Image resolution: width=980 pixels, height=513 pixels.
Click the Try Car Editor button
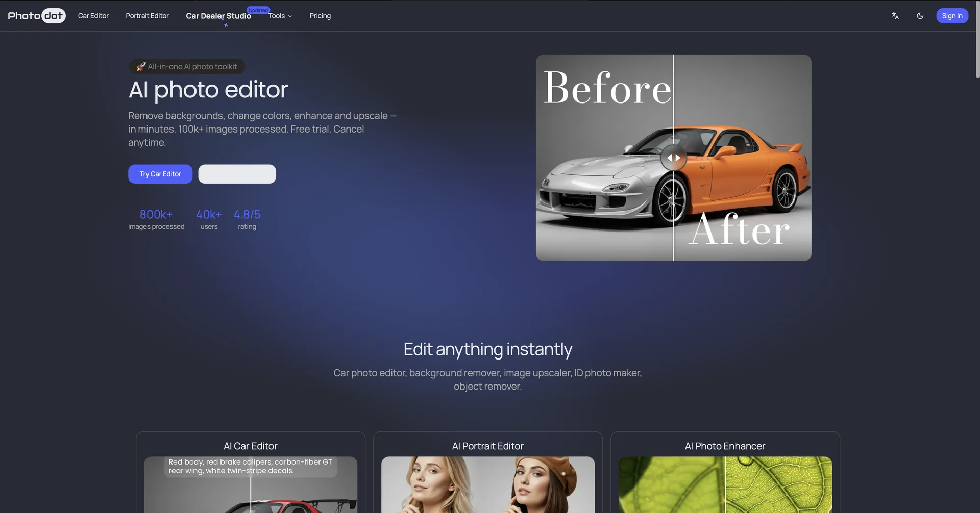point(160,174)
